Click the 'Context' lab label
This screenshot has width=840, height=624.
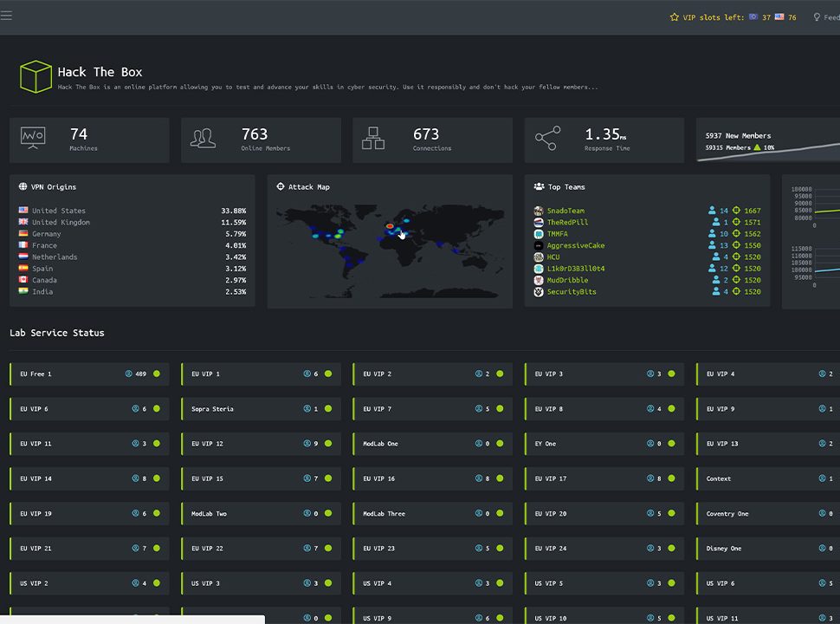click(x=719, y=478)
